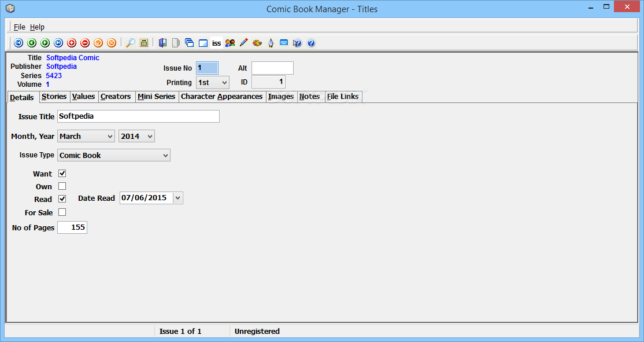Open the Month dropdown showing March

click(x=86, y=136)
